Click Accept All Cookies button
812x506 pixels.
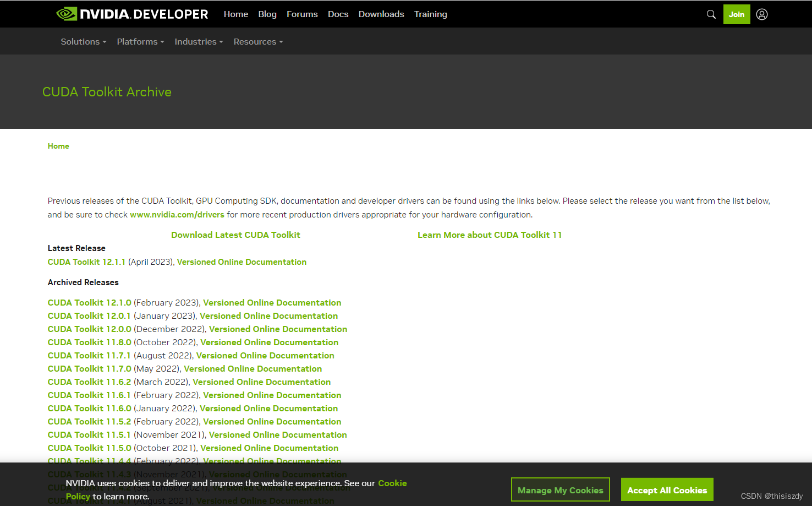[667, 489]
